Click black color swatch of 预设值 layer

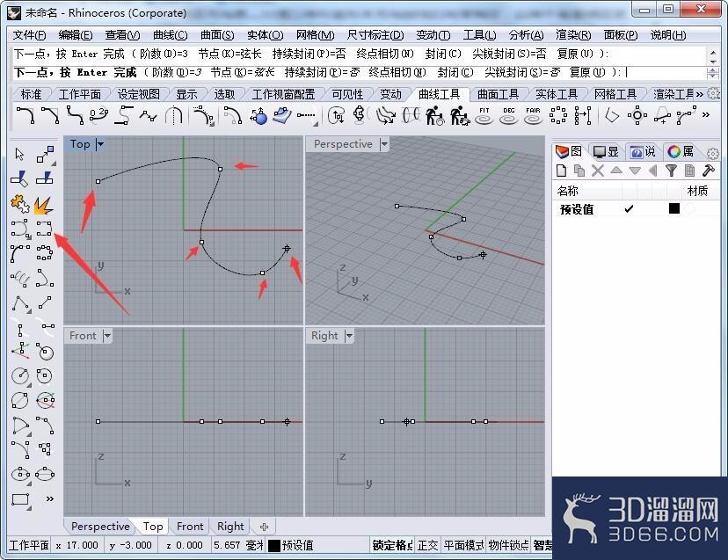(674, 208)
